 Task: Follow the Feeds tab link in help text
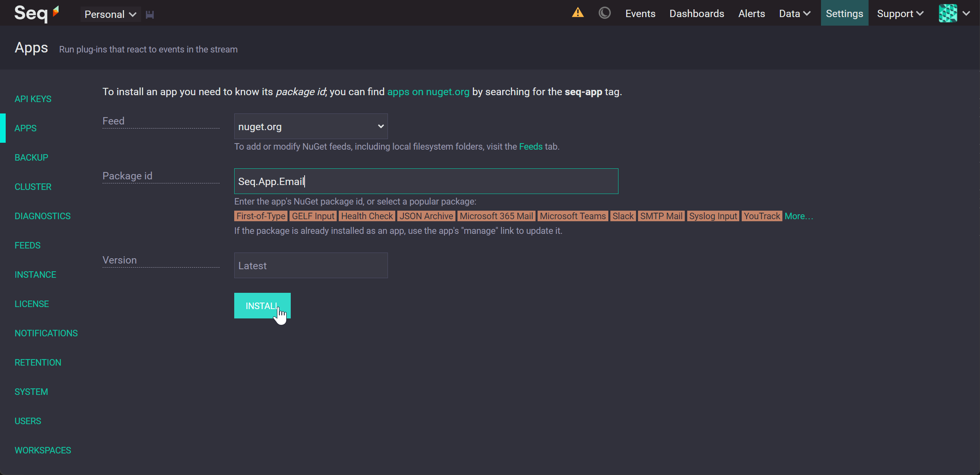point(531,146)
